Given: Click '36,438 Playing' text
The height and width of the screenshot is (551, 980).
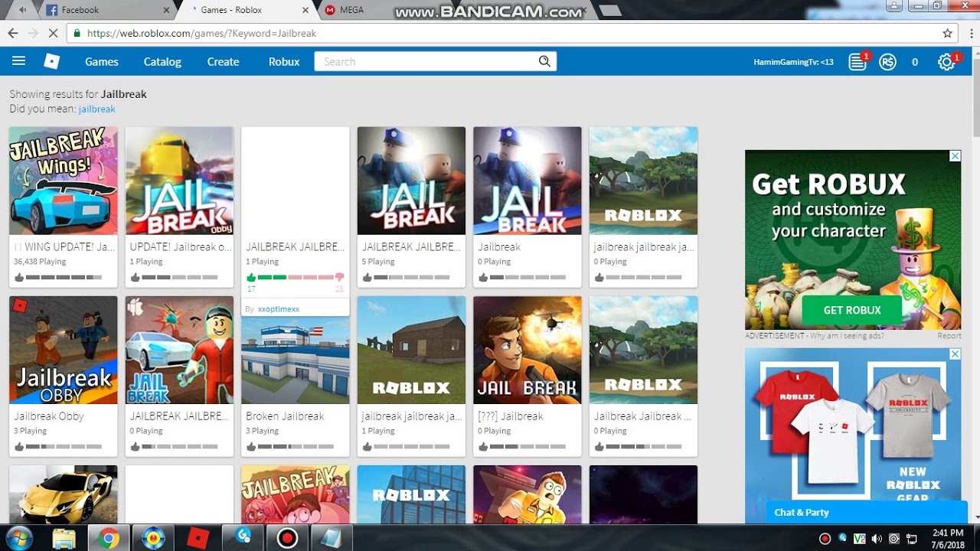Looking at the screenshot, I should point(40,262).
